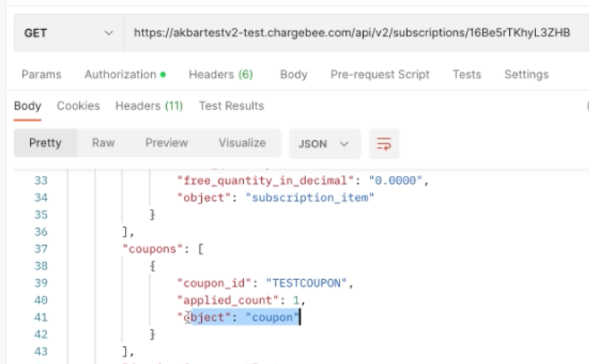Open the Tests tab

pos(466,74)
